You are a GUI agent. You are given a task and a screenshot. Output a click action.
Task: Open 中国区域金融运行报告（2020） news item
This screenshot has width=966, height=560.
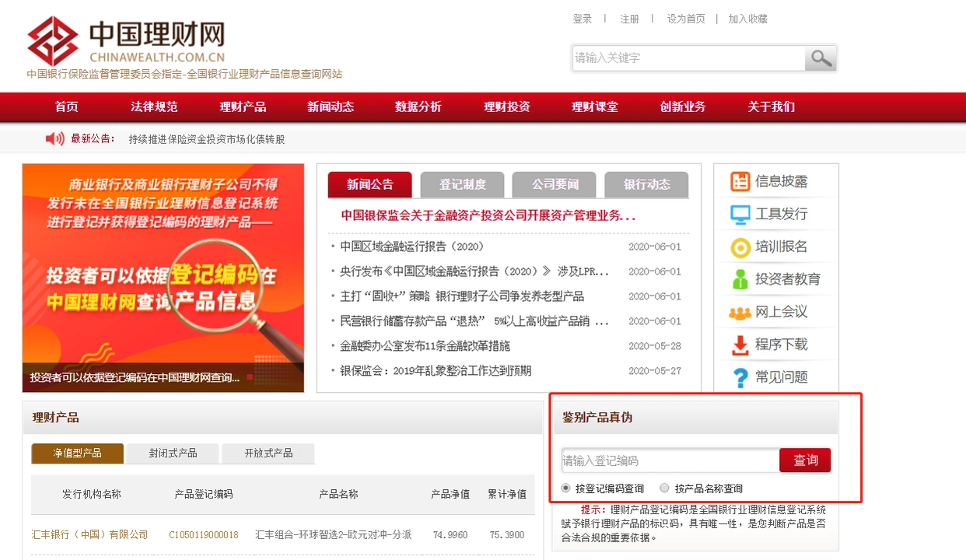tap(412, 247)
